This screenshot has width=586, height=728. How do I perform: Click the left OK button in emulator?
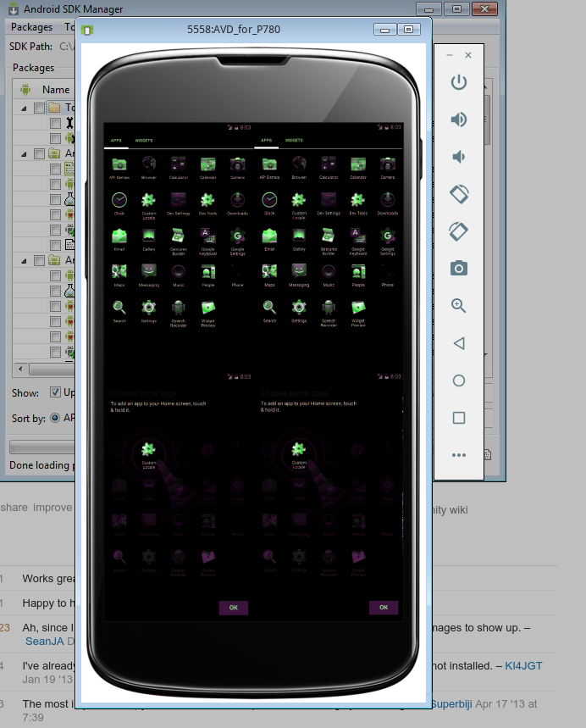click(x=234, y=608)
